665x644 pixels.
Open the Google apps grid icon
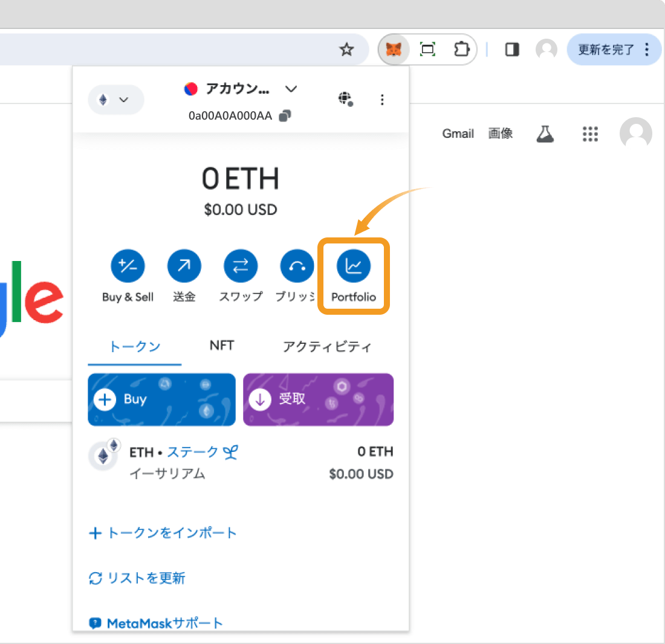(x=590, y=134)
